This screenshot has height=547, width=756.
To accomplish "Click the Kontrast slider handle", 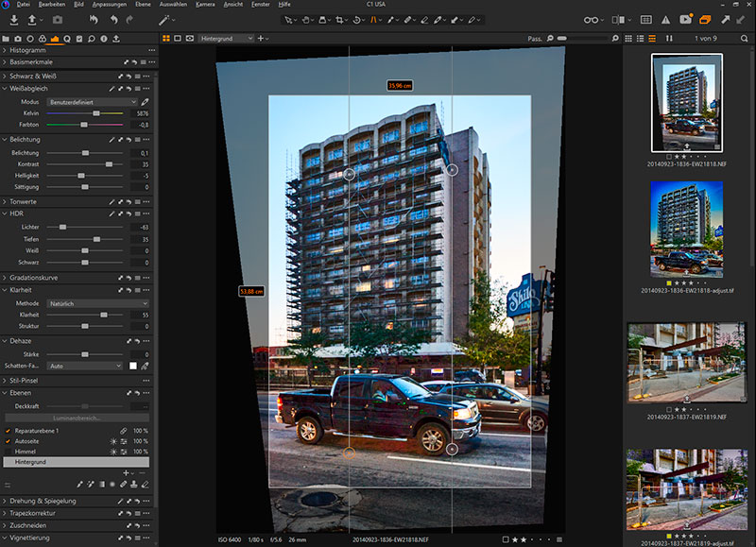I will (109, 164).
